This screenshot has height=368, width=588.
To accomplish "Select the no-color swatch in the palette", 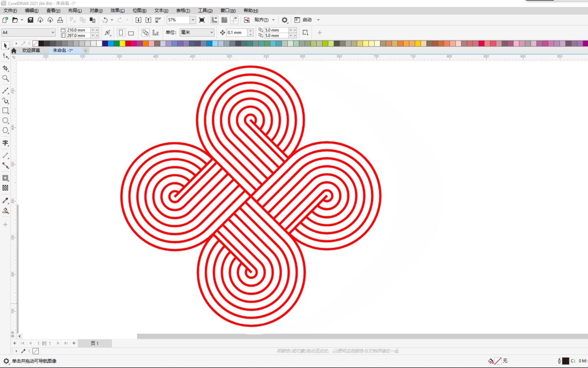I will tap(35, 43).
